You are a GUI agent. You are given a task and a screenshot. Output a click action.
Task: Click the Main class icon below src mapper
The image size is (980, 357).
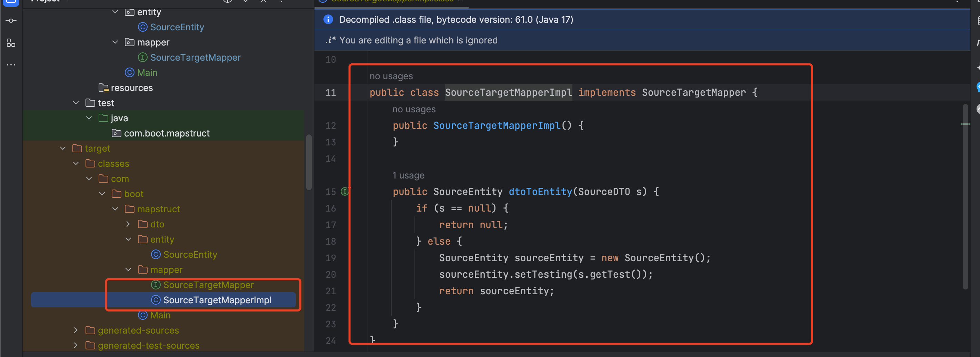(130, 73)
